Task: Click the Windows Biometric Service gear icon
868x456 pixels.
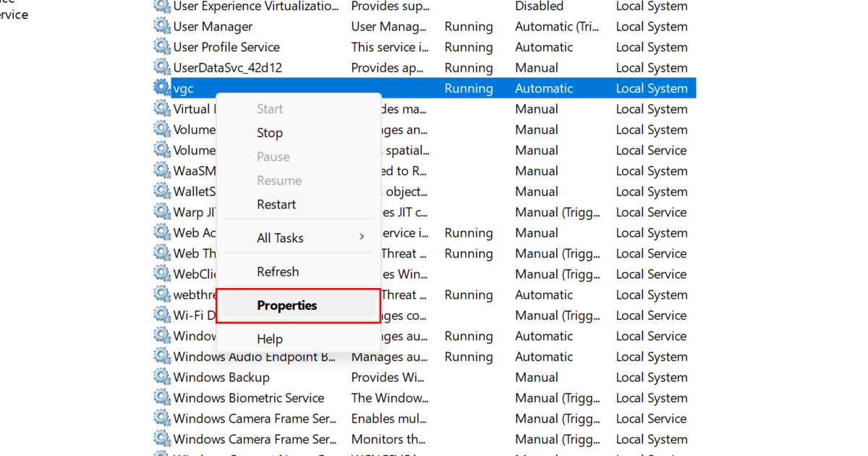Action: [x=161, y=397]
